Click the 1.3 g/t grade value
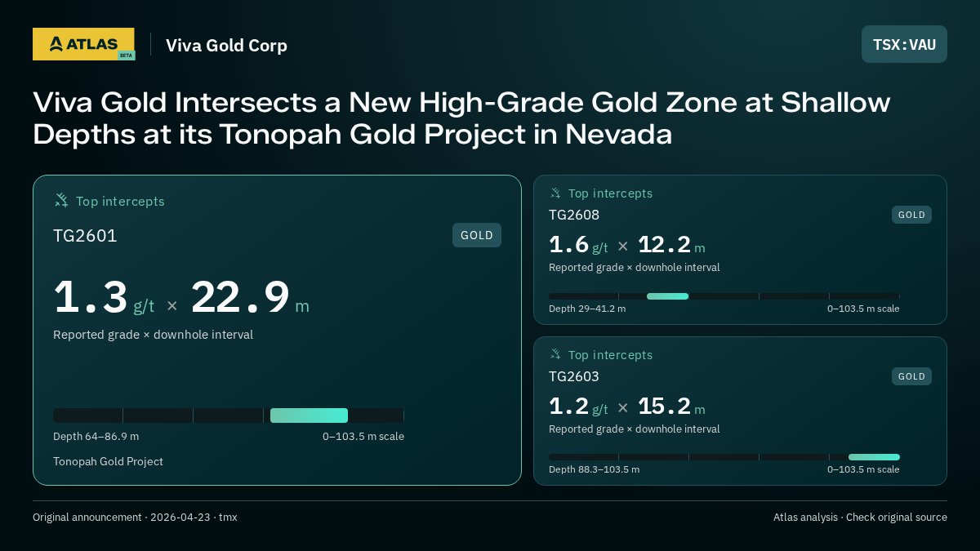Viewport: 980px width, 551px height. (x=104, y=297)
